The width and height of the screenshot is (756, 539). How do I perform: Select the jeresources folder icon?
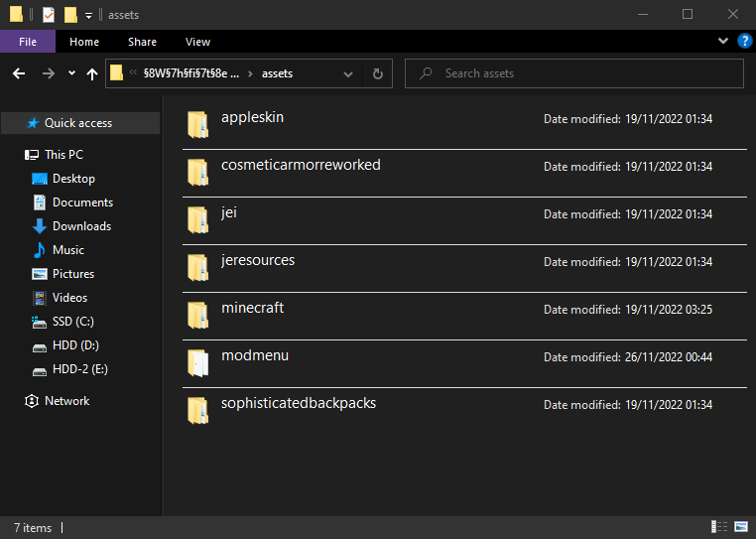pyautogui.click(x=197, y=267)
